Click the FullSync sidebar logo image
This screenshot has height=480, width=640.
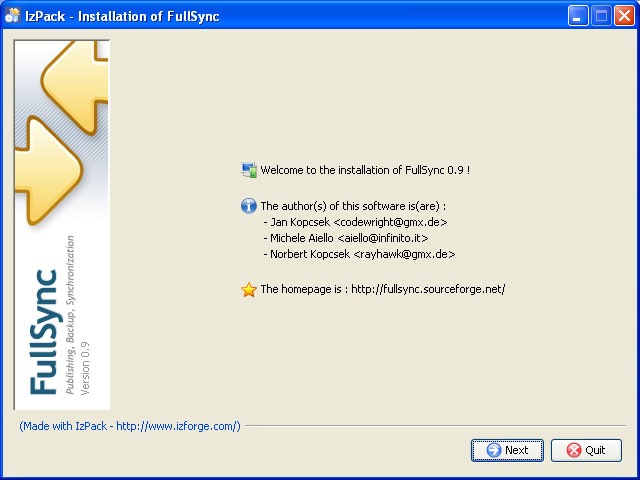point(62,225)
